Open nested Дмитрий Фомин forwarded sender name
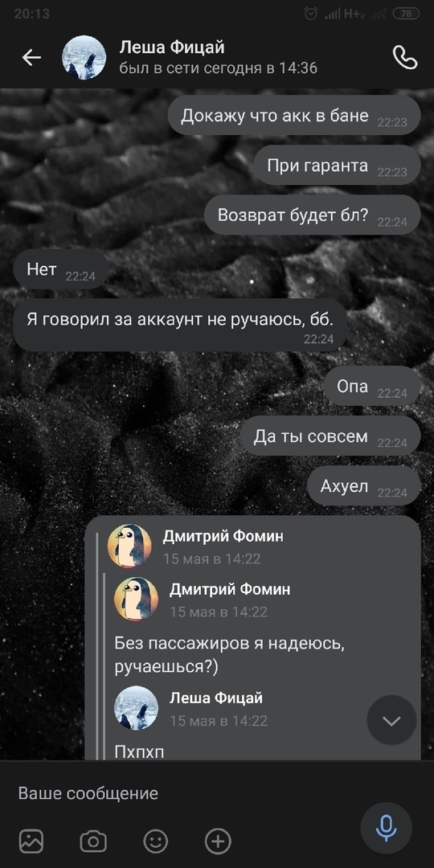 point(230,590)
